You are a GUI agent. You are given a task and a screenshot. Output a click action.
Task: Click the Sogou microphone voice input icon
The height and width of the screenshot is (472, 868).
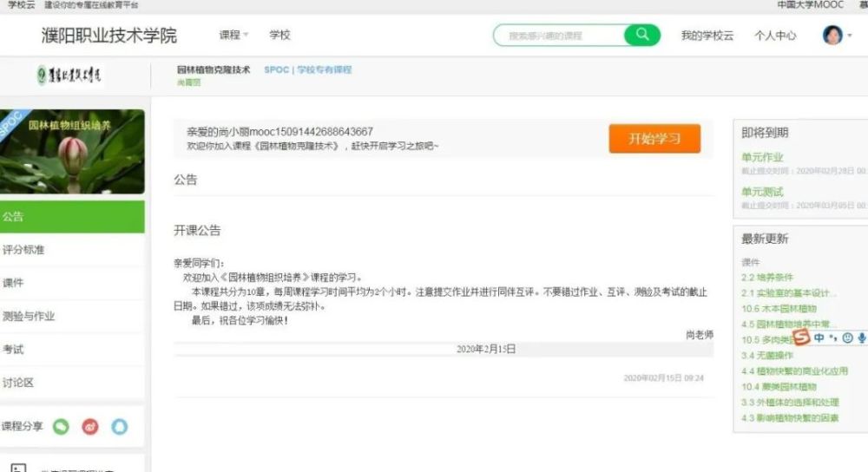[x=861, y=338]
